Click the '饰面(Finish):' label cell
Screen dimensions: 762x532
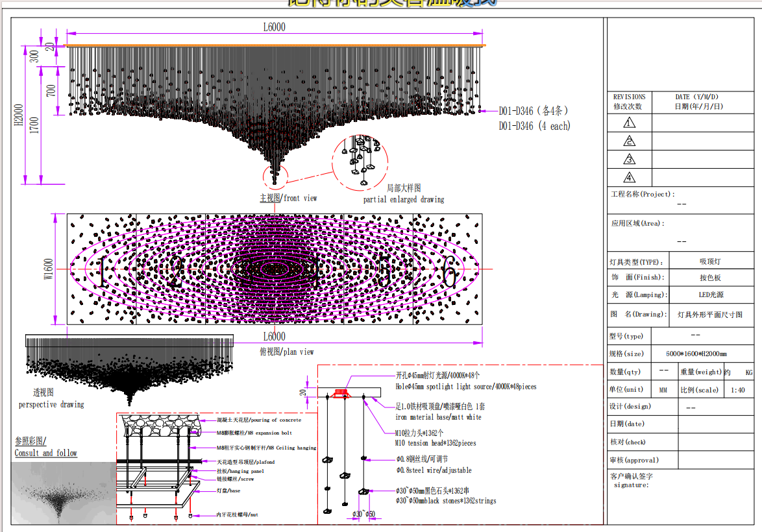[x=638, y=277]
